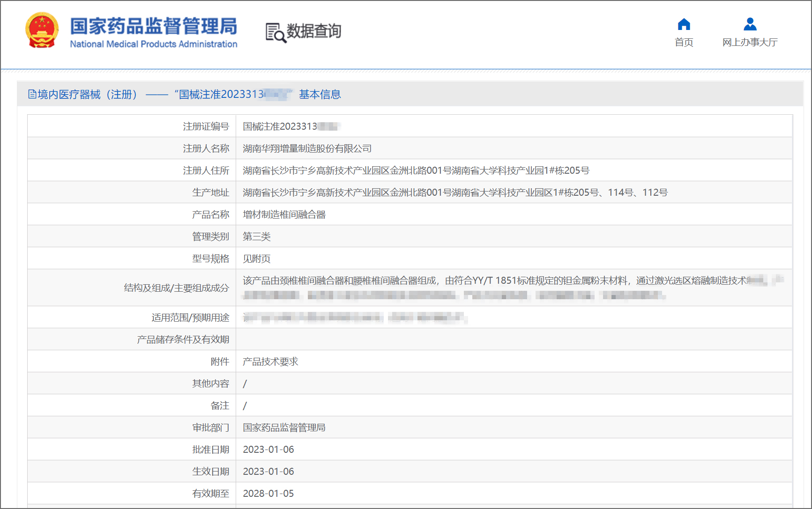Click the data query magnifier icon
812x509 pixels.
[276, 33]
